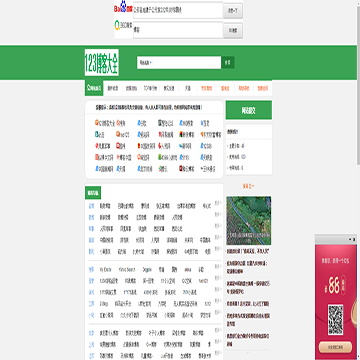
Task: Click the QR code in the popup ad
Action: [x=336, y=320]
